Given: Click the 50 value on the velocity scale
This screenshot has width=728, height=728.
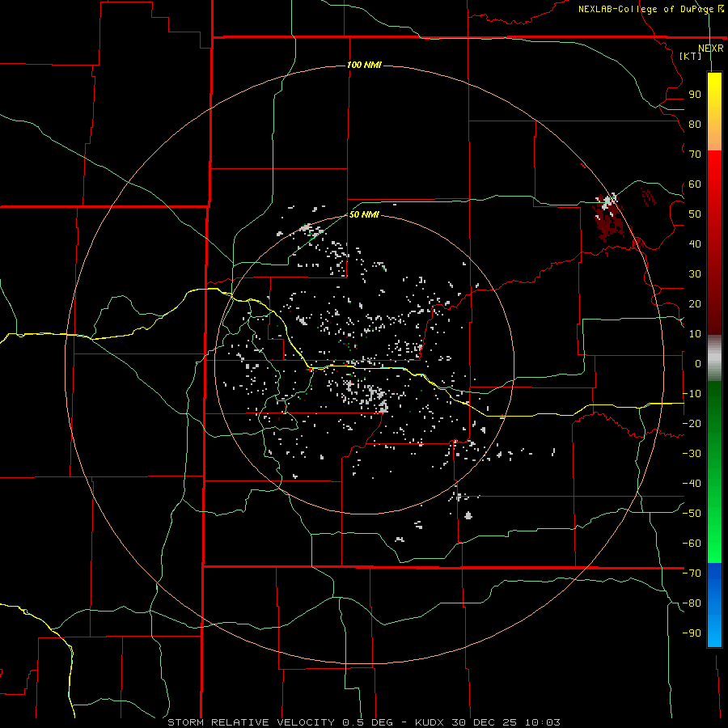Looking at the screenshot, I should click(x=695, y=214).
